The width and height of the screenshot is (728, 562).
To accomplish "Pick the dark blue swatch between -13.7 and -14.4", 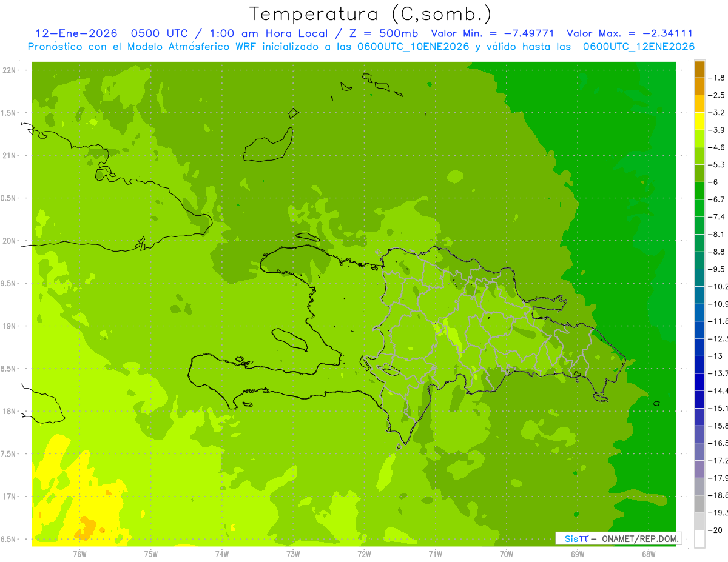I will tap(699, 382).
